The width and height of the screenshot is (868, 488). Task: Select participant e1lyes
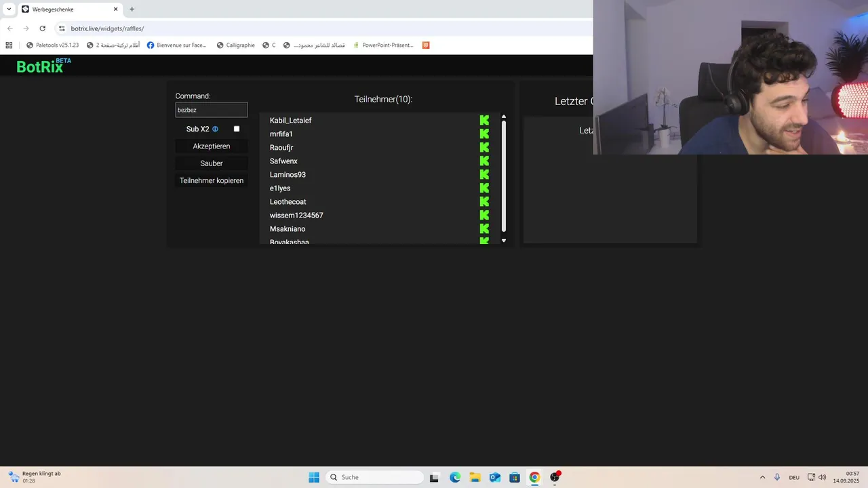click(x=280, y=188)
